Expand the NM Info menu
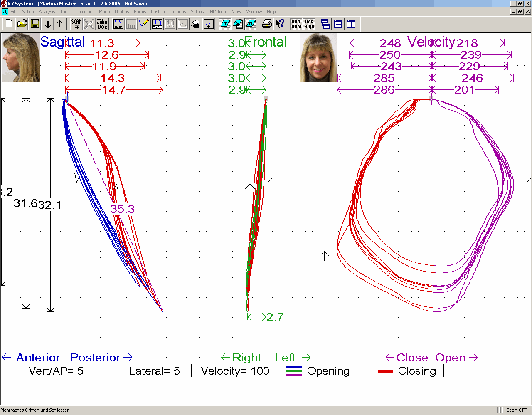 tap(218, 12)
